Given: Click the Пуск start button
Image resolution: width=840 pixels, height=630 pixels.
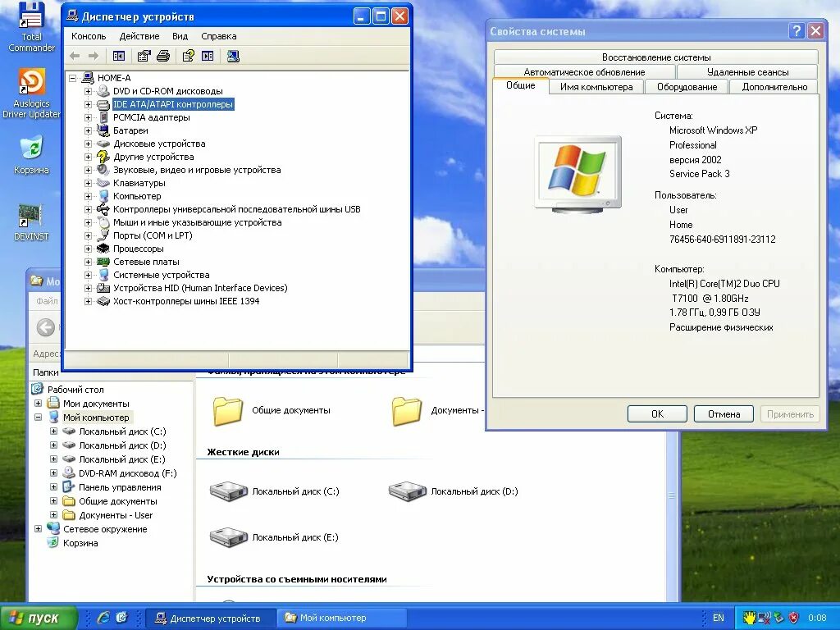Looking at the screenshot, I should point(38,619).
